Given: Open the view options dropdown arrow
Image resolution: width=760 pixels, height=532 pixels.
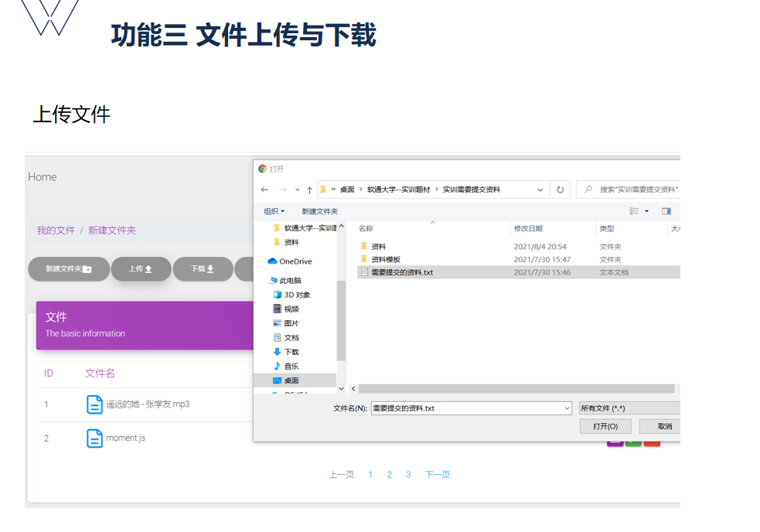Looking at the screenshot, I should 646,211.
